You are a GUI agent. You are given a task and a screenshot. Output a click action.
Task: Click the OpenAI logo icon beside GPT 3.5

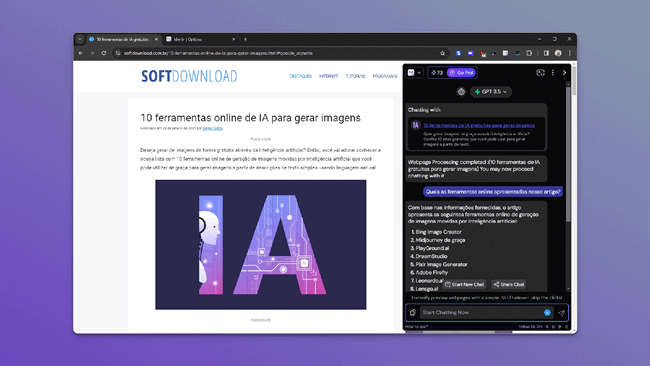coord(461,92)
